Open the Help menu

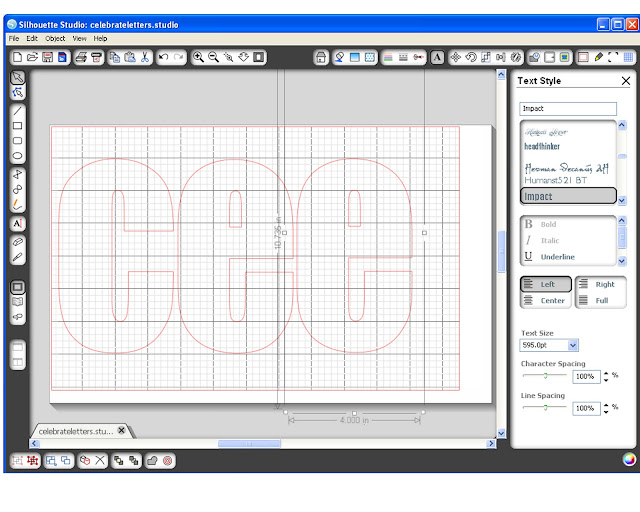coord(100,38)
